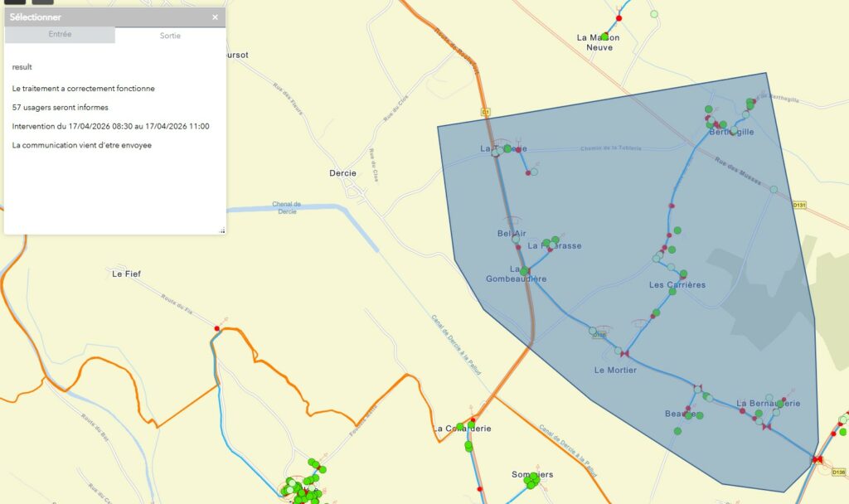Select the valve icon below La Bernauderie label
Screen dimensions: 849x504
pyautogui.click(x=767, y=426)
